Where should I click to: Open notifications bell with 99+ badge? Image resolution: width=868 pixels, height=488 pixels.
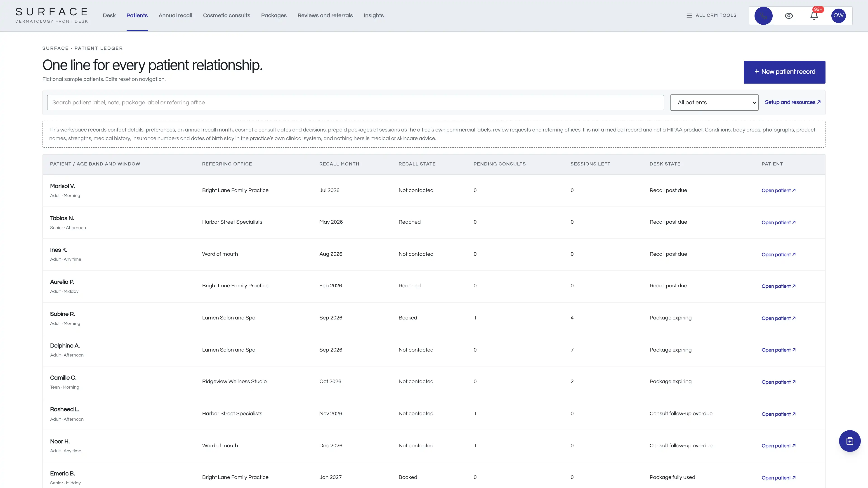point(814,16)
